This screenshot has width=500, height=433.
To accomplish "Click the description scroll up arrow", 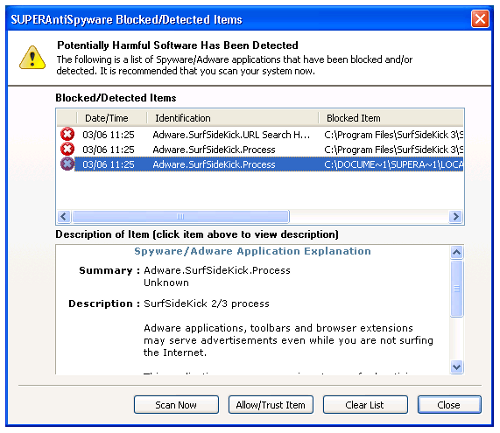I will (x=457, y=253).
